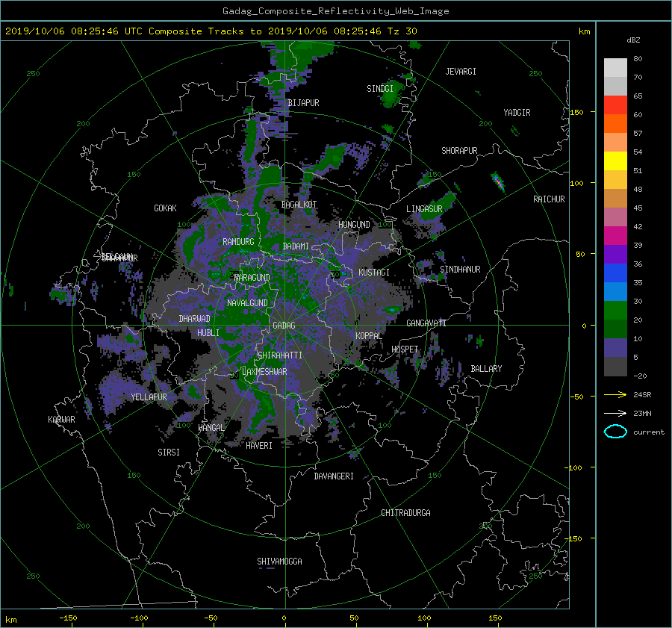Screen dimensions: 672x628
Task: Click the YELLAPUR city label
Action: (x=149, y=397)
